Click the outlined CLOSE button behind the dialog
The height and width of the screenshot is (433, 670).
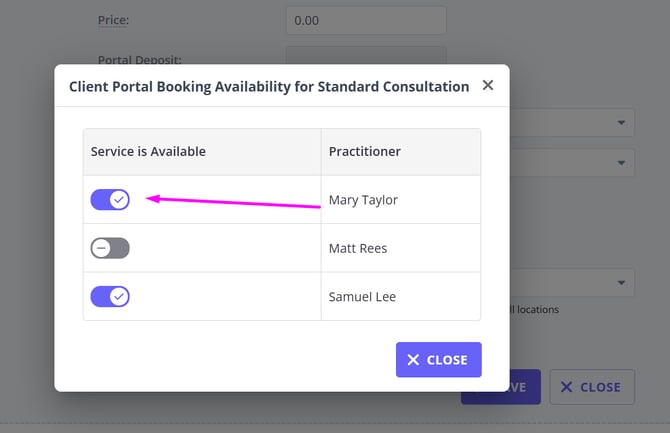591,387
